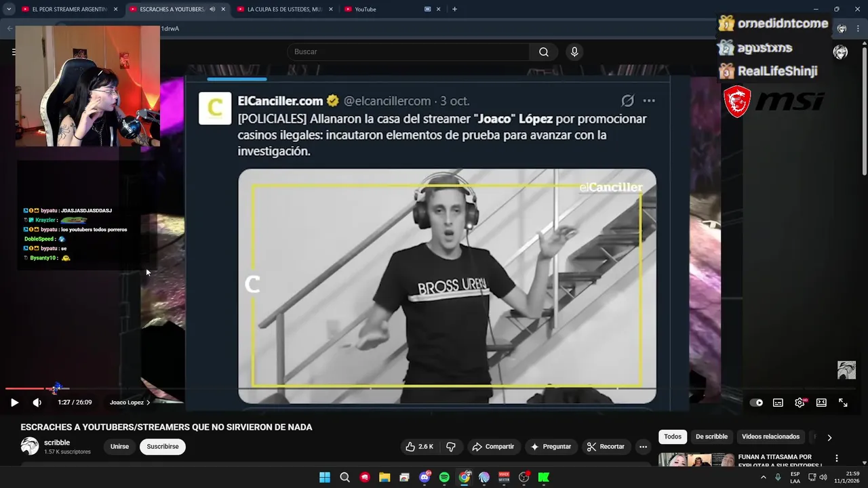Screen dimensions: 868x488
Task: Click the @elcancillercom handle on tweet
Action: (387, 101)
